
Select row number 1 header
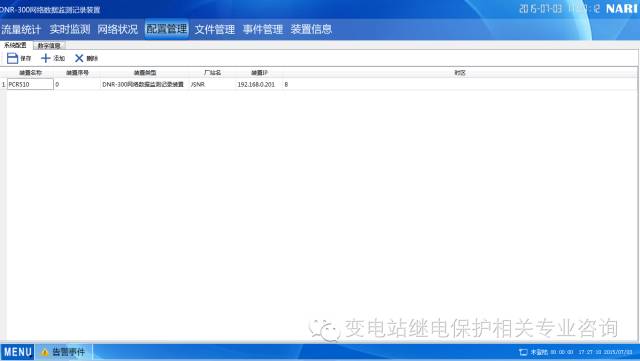click(3, 85)
